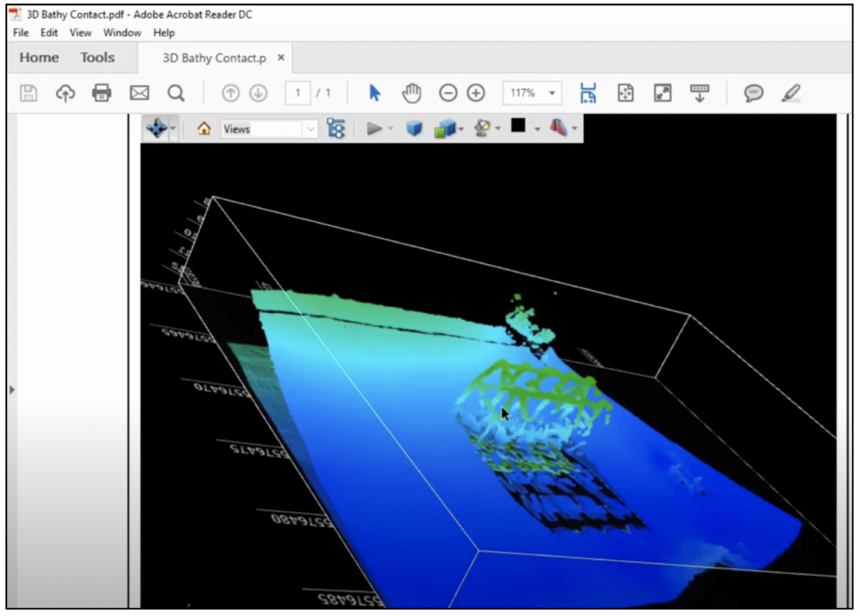Click the zoom in plus icon

point(476,93)
